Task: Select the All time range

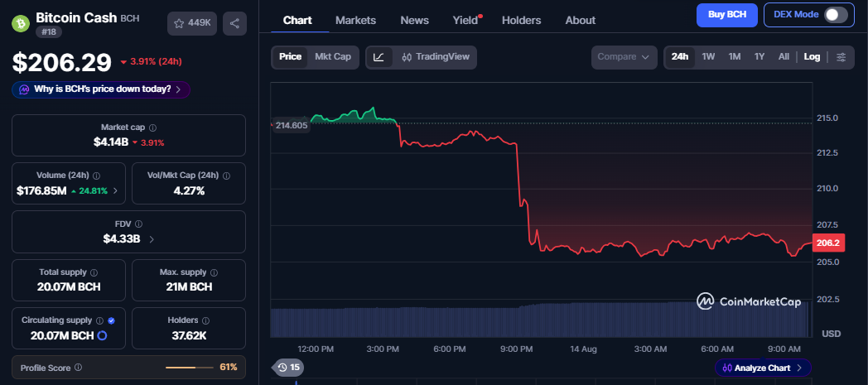Action: (x=784, y=57)
